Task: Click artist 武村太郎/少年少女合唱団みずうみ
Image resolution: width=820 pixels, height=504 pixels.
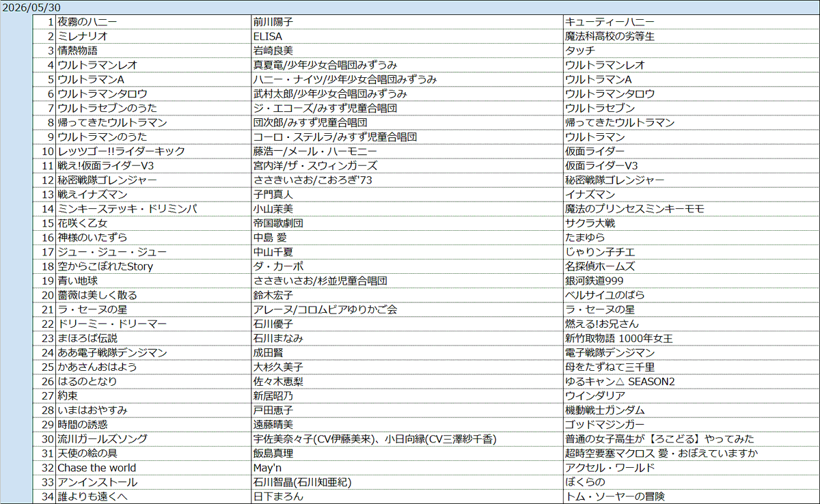Action: (330, 94)
